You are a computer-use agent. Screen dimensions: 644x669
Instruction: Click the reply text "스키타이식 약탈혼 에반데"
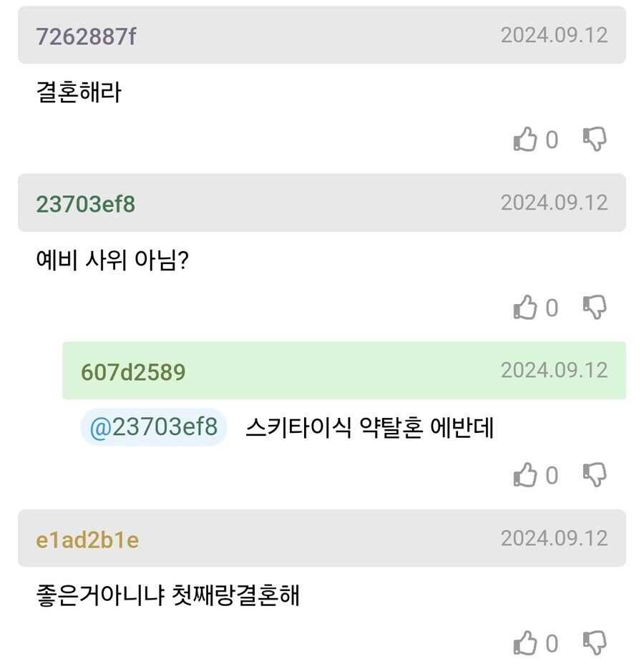click(x=369, y=428)
